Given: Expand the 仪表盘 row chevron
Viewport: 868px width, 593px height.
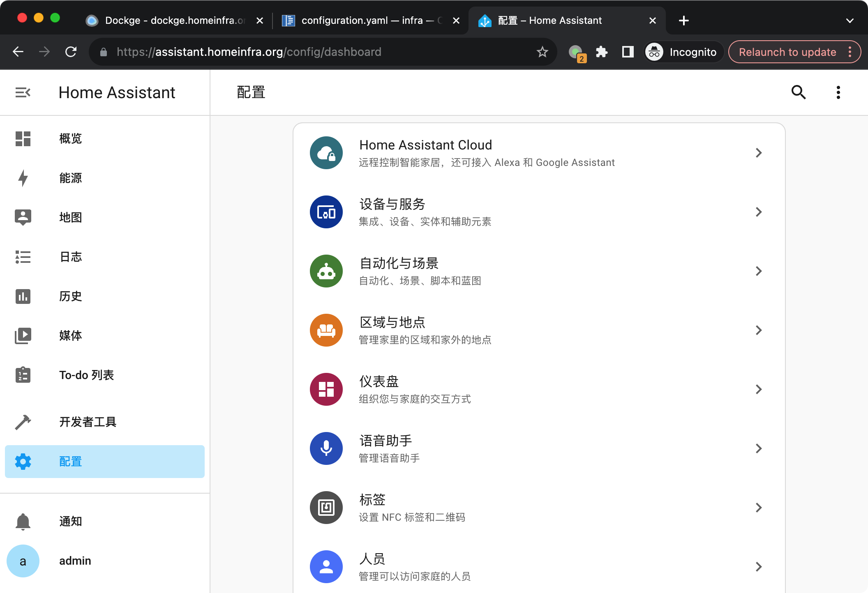Looking at the screenshot, I should coord(758,389).
